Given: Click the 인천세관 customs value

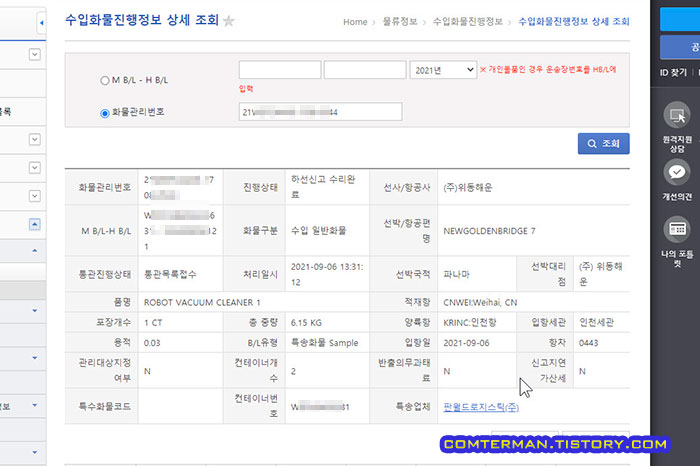Looking at the screenshot, I should tap(596, 322).
